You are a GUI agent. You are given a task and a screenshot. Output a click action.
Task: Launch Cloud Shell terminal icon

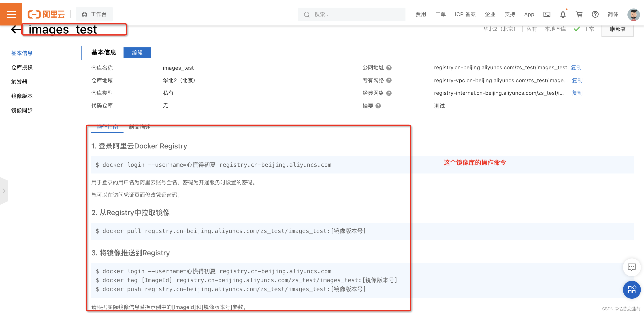547,14
